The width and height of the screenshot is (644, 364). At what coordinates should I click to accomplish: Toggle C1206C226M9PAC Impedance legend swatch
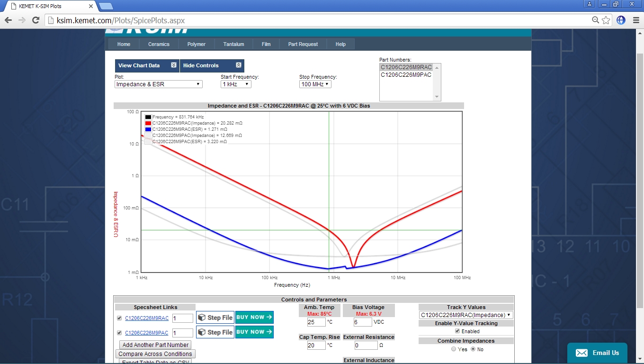[148, 135]
